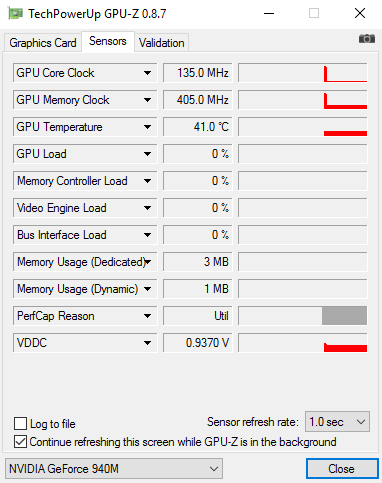Click the Close button
Viewport: 382px width, 483px height.
342,469
